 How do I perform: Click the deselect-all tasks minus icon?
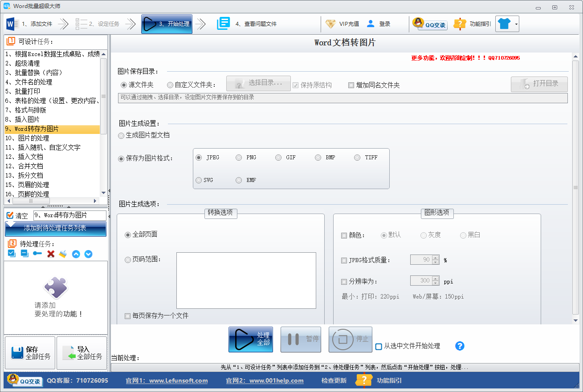pyautogui.click(x=24, y=254)
